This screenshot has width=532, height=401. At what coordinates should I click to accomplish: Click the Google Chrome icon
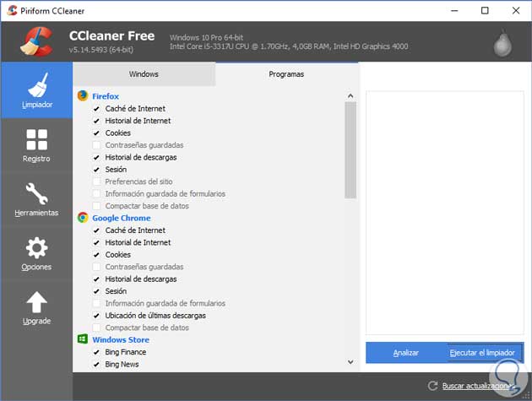click(83, 218)
